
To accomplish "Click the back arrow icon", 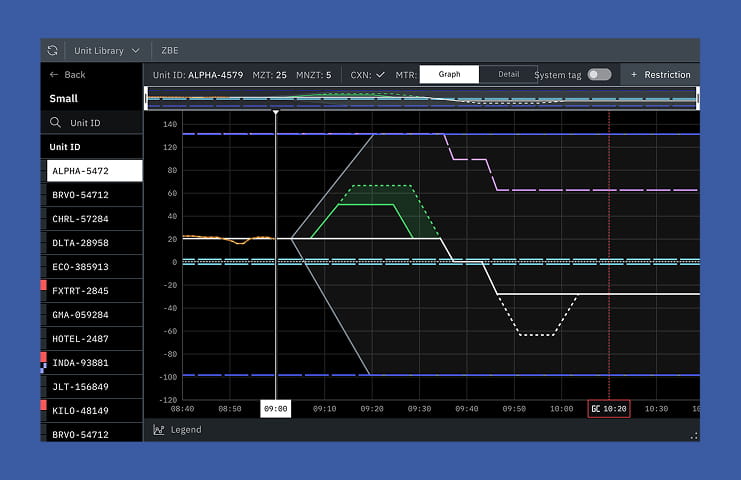I will [54, 75].
